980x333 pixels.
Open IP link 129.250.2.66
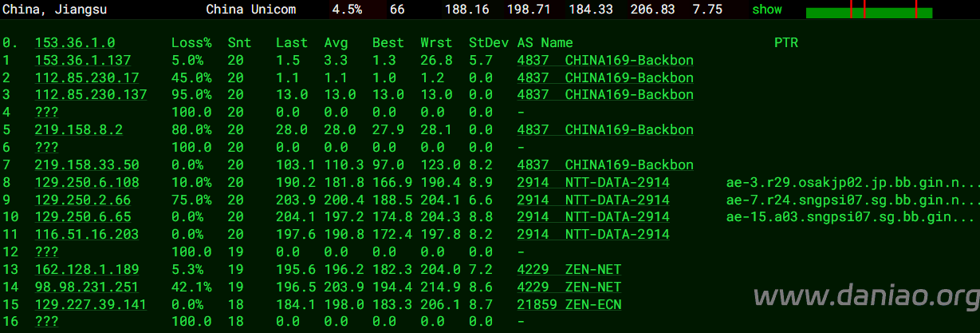point(83,200)
